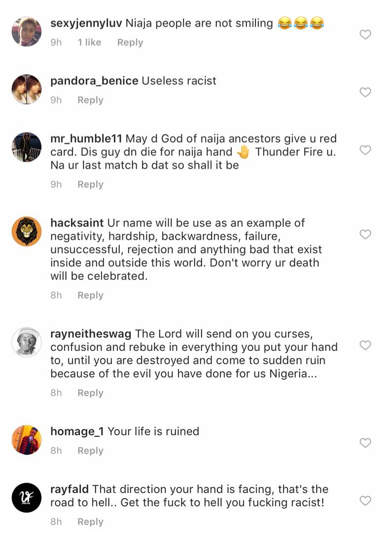
Task: Like rayneitheswag's comment heart icon
Action: (365, 345)
